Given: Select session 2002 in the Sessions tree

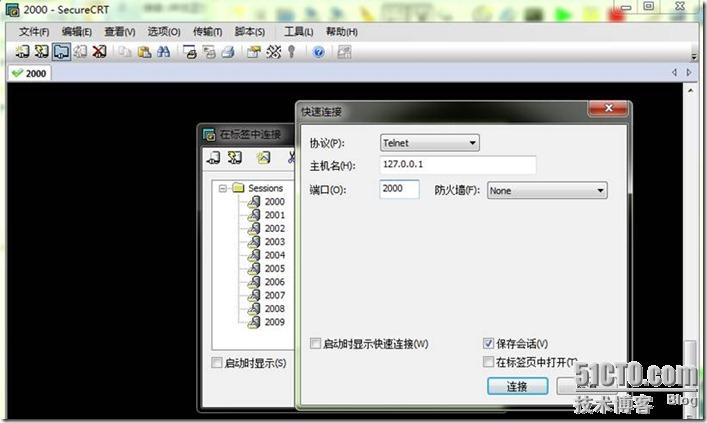Looking at the screenshot, I should tap(274, 228).
